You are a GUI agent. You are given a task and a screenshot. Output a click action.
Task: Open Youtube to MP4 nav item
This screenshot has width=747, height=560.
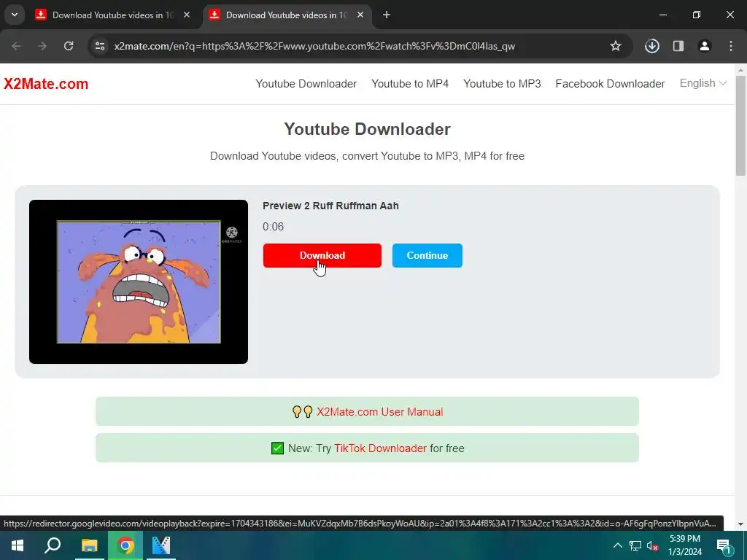pyautogui.click(x=410, y=84)
